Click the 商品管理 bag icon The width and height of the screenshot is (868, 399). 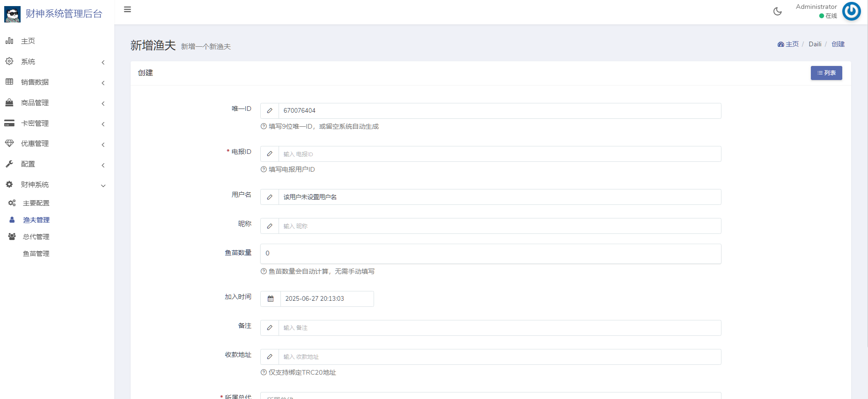click(x=9, y=102)
